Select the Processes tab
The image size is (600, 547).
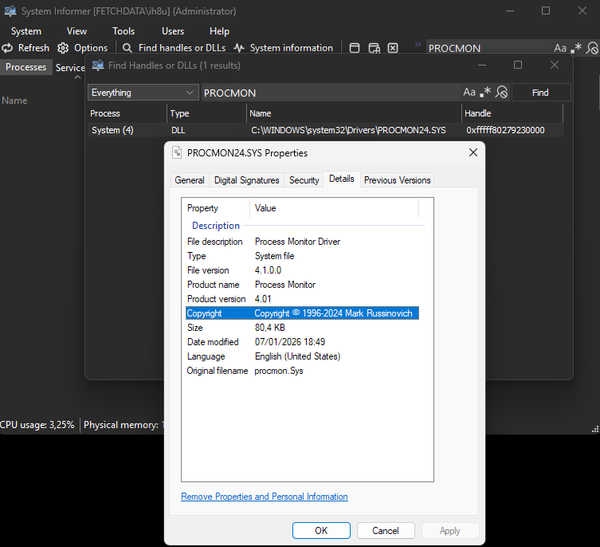pos(26,67)
